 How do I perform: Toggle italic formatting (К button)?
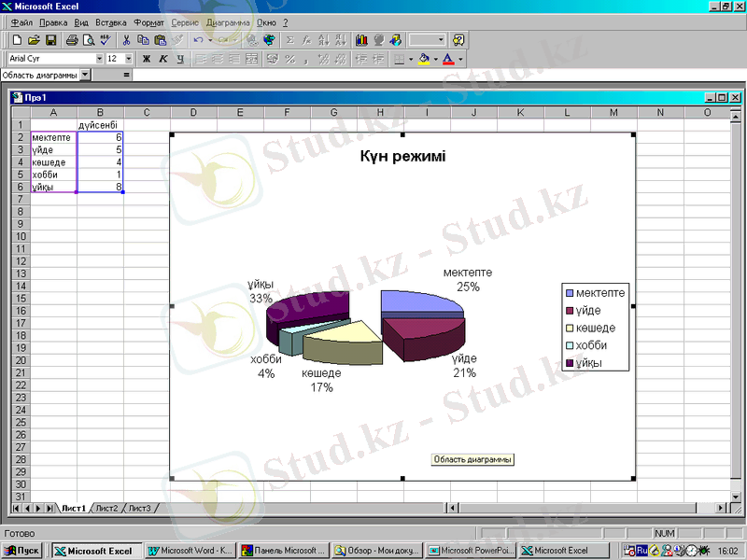click(x=162, y=59)
